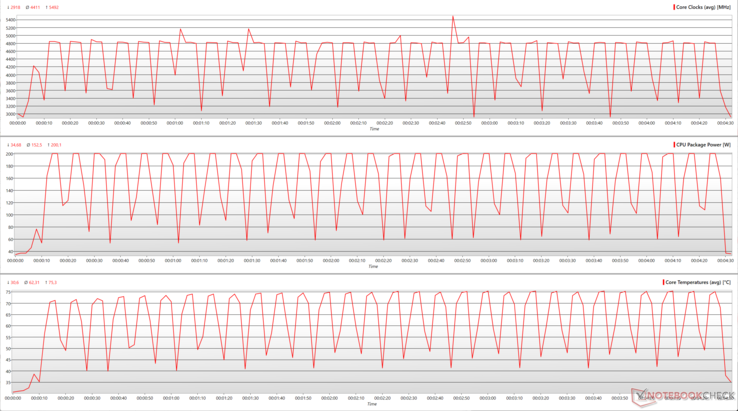
Task: Click 55 tick on Core Temperatures y-axis
Action: 8,338
